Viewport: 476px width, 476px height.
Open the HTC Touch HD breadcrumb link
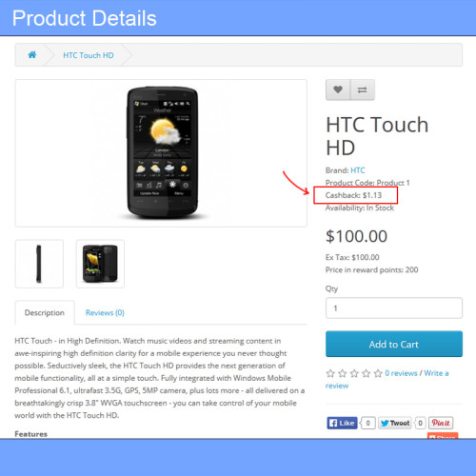(x=89, y=55)
